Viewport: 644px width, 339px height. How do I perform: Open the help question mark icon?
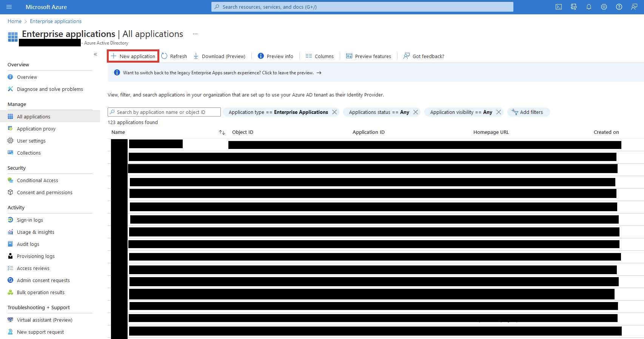[x=619, y=7]
